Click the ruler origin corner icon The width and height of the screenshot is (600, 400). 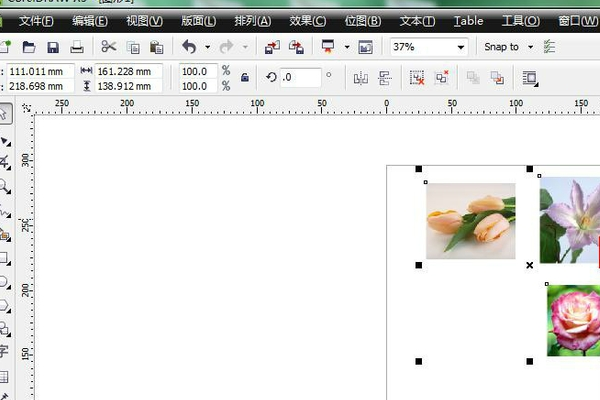click(x=26, y=108)
